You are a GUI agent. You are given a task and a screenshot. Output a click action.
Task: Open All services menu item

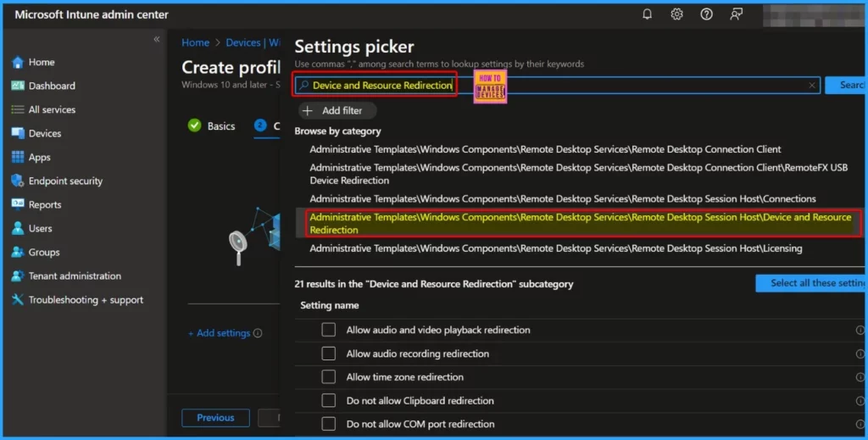click(52, 109)
